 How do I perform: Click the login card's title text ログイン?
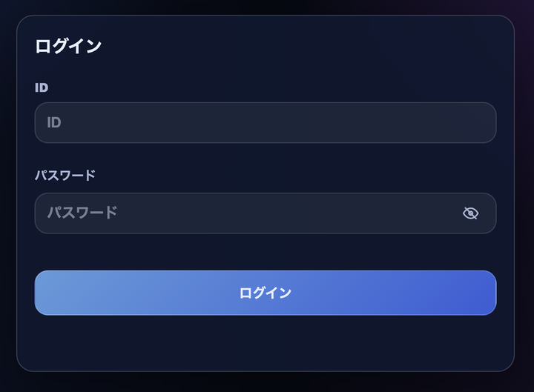[68, 46]
